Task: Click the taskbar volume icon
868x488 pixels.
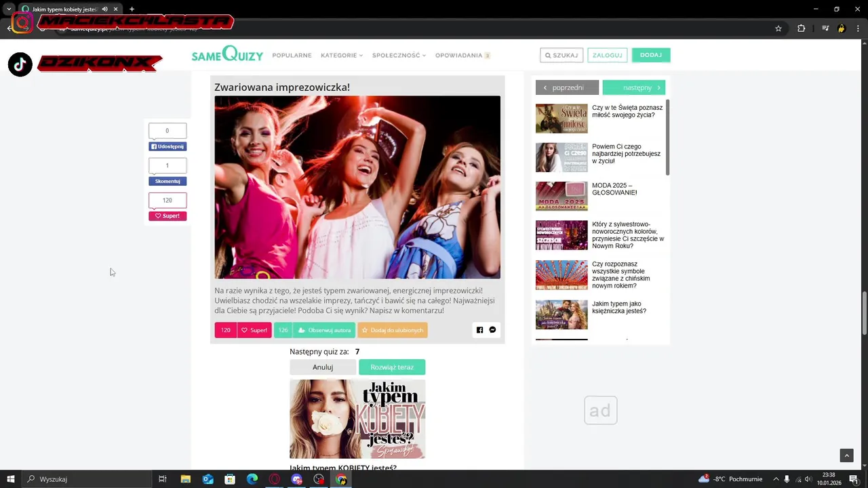Action: [808, 479]
